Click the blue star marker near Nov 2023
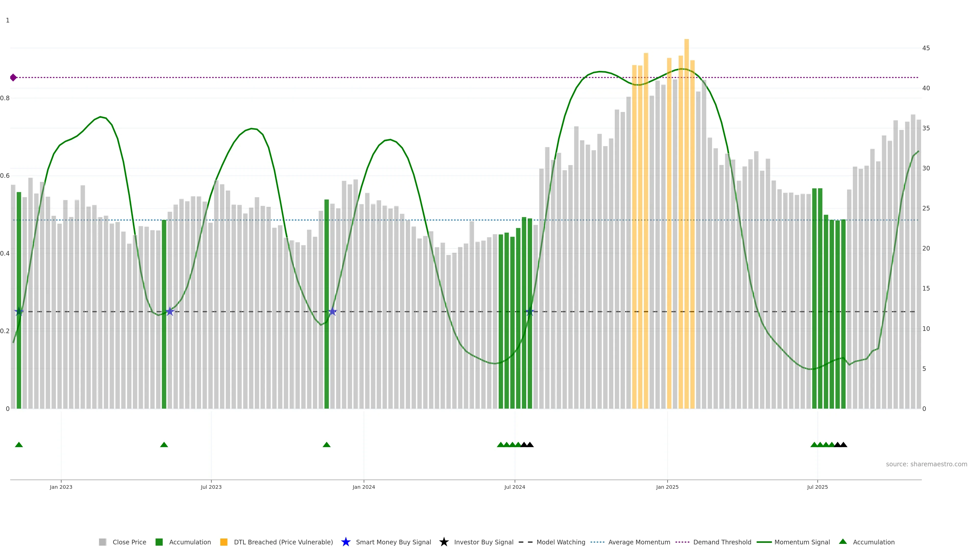Image resolution: width=980 pixels, height=551 pixels. 333,311
